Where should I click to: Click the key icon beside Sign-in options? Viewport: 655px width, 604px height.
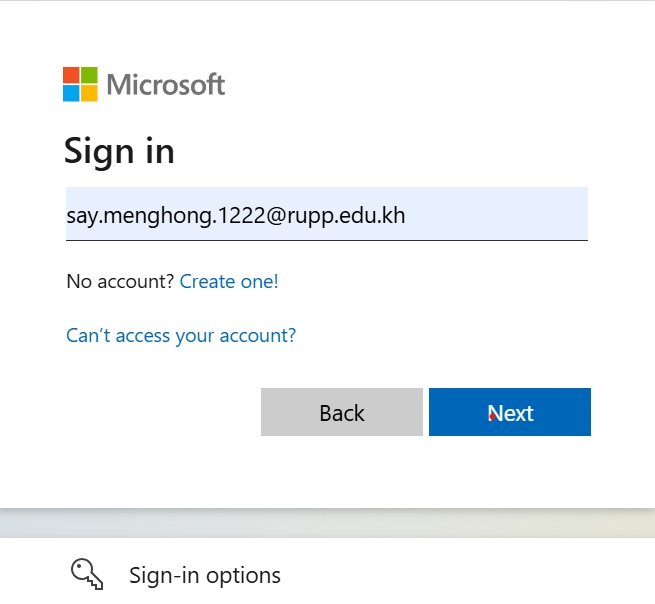point(87,574)
